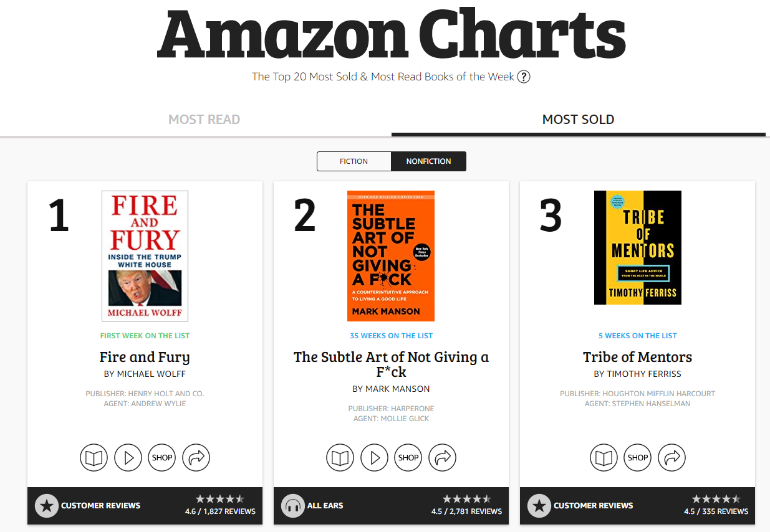
Task: Open the book preview icon for The Subtle Art
Action: pyautogui.click(x=340, y=458)
